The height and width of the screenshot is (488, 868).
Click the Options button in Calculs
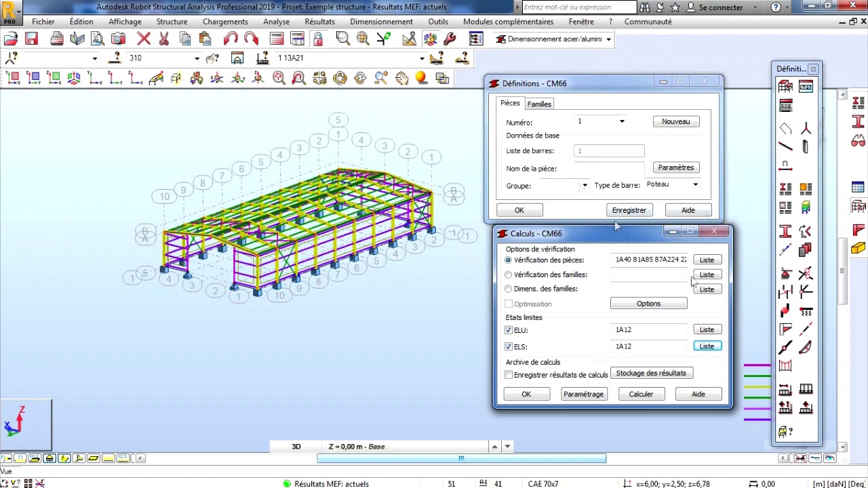coord(648,304)
